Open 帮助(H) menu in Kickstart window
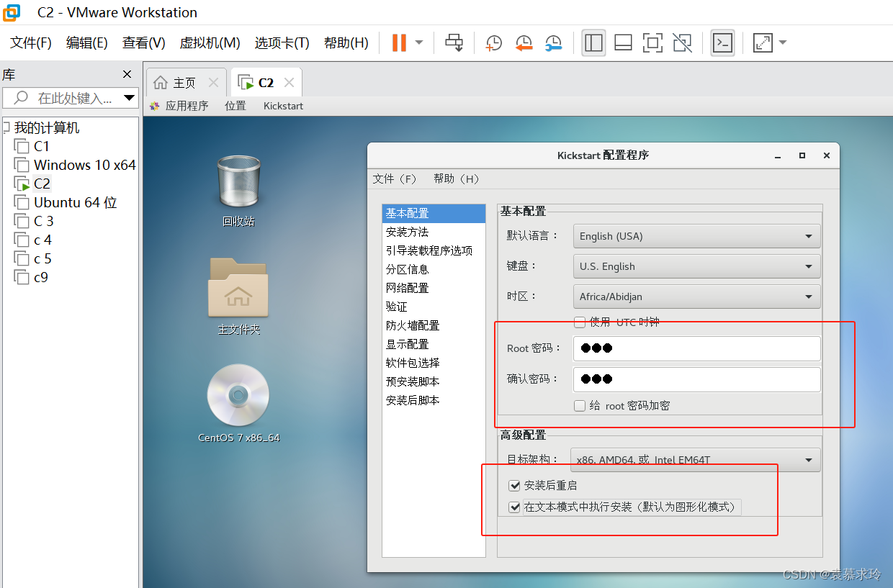893x588 pixels. pos(456,178)
